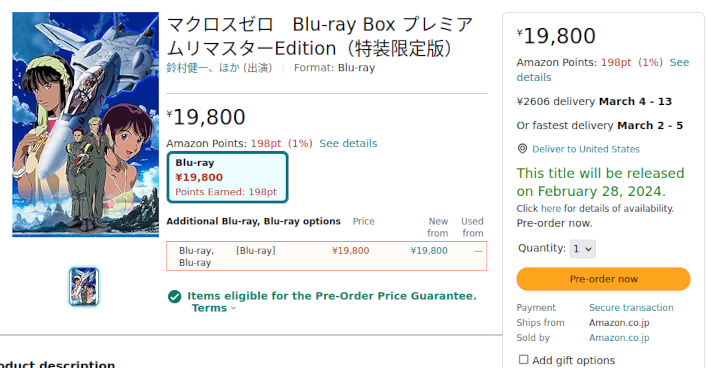707x368 pixels.
Task: Open the small product image thumbnail
Action: tap(84, 287)
